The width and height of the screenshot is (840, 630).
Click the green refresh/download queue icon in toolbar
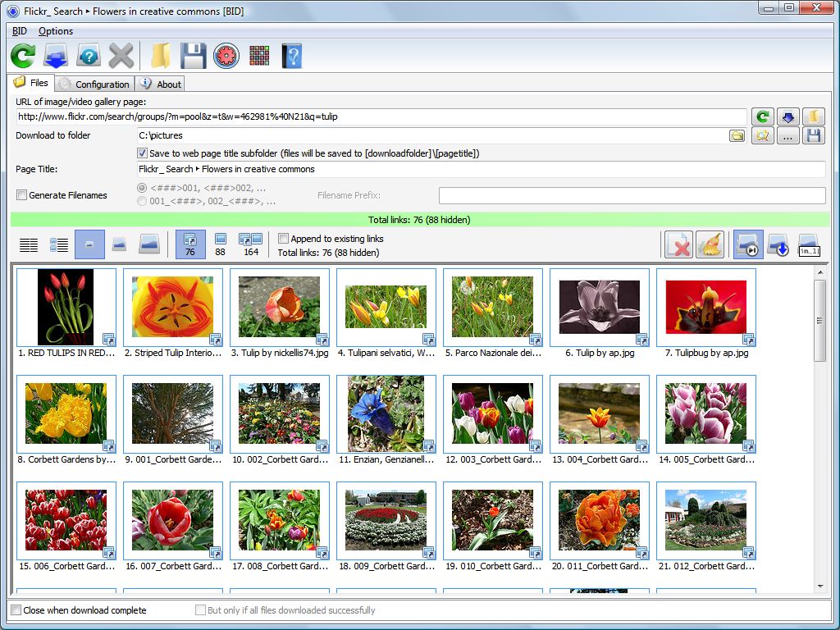[x=22, y=56]
